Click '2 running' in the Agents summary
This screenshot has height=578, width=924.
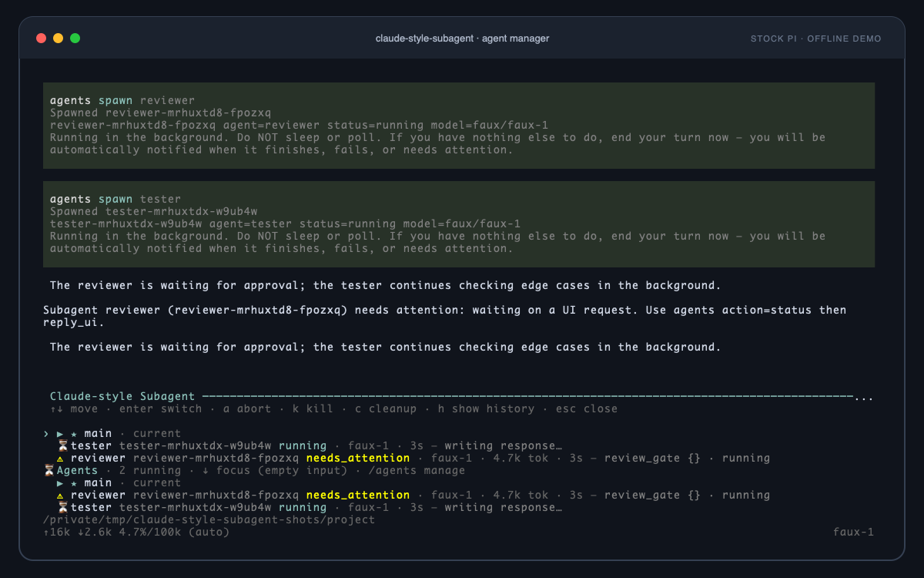click(150, 471)
